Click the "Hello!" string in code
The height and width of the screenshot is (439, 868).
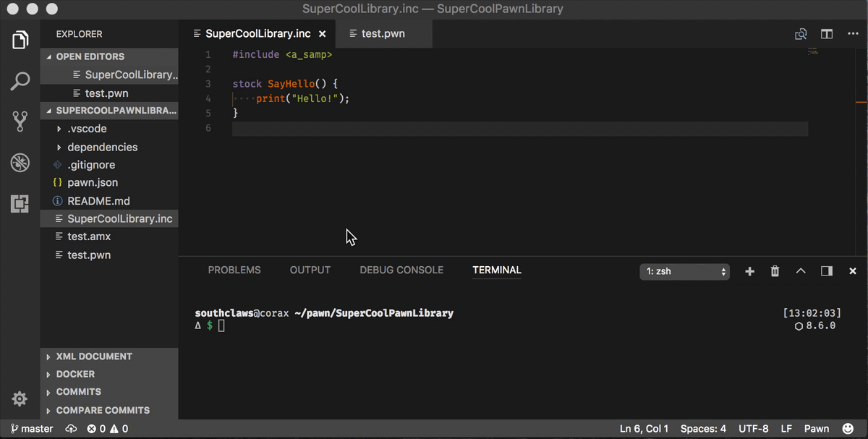pyautogui.click(x=315, y=98)
